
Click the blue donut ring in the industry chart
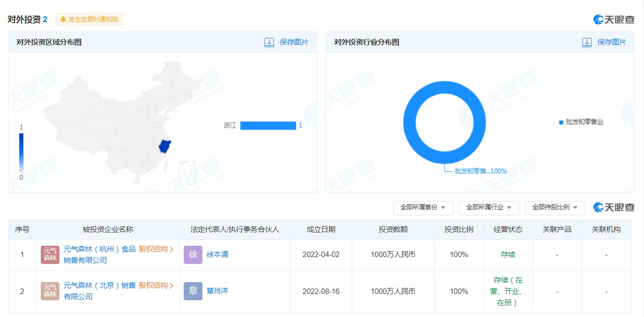click(x=445, y=123)
